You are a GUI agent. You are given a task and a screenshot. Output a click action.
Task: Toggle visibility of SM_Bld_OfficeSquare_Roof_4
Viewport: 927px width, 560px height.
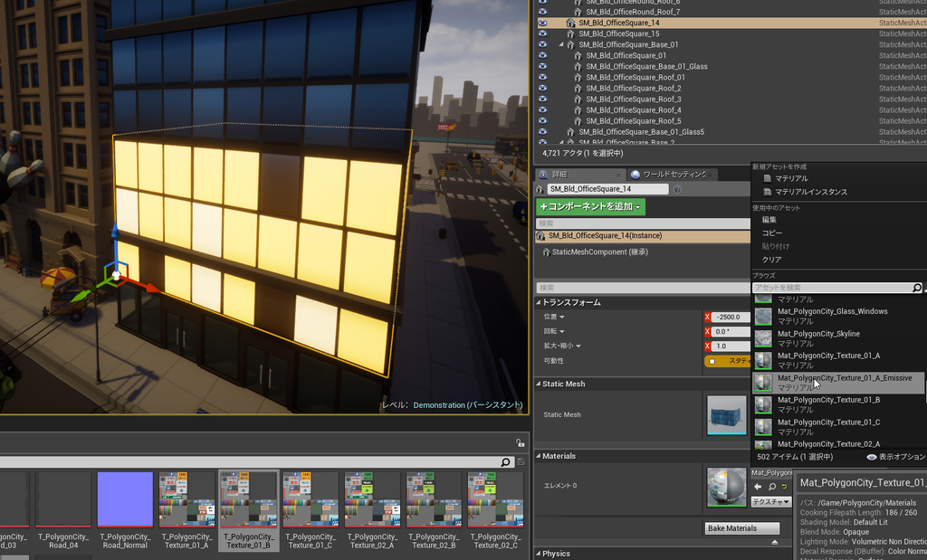coord(543,109)
